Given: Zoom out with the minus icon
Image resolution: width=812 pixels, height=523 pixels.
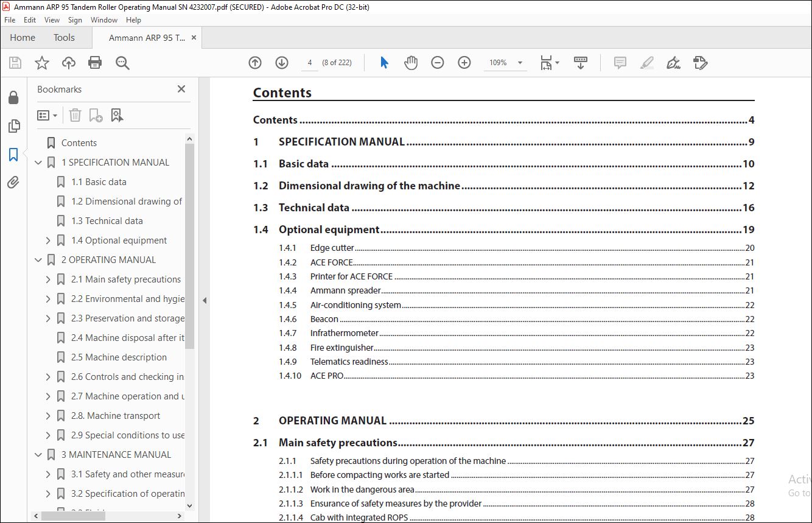Looking at the screenshot, I should (x=438, y=63).
